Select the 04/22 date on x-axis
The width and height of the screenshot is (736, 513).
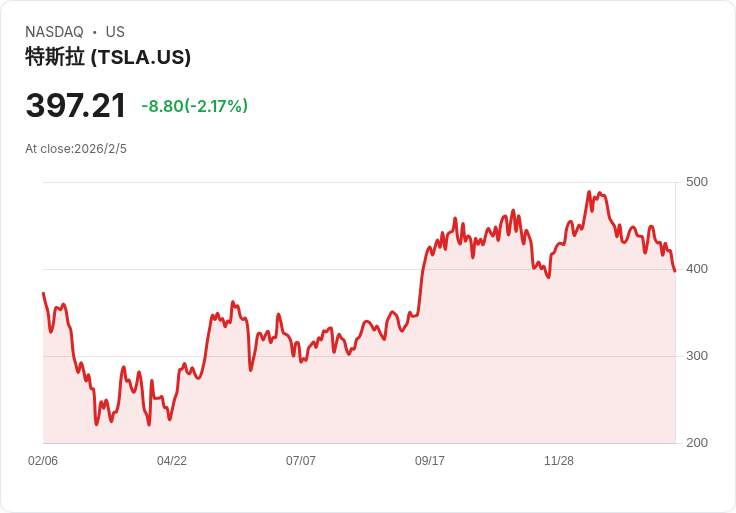click(172, 461)
